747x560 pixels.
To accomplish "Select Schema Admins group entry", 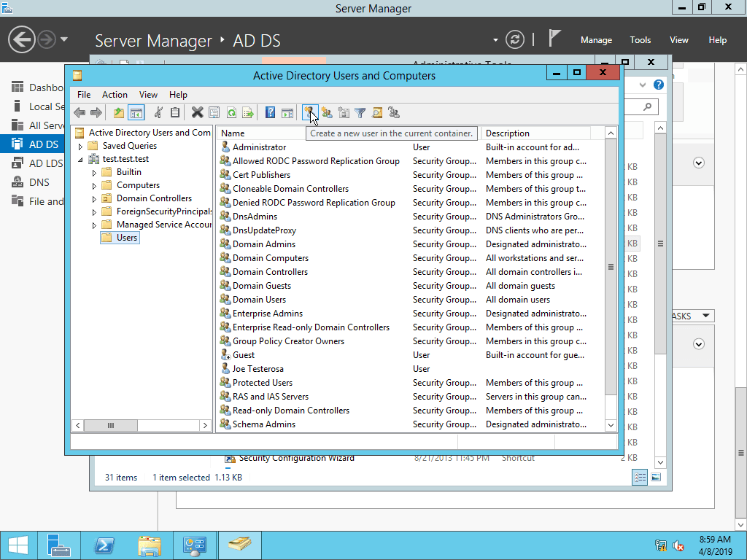I will tap(263, 424).
